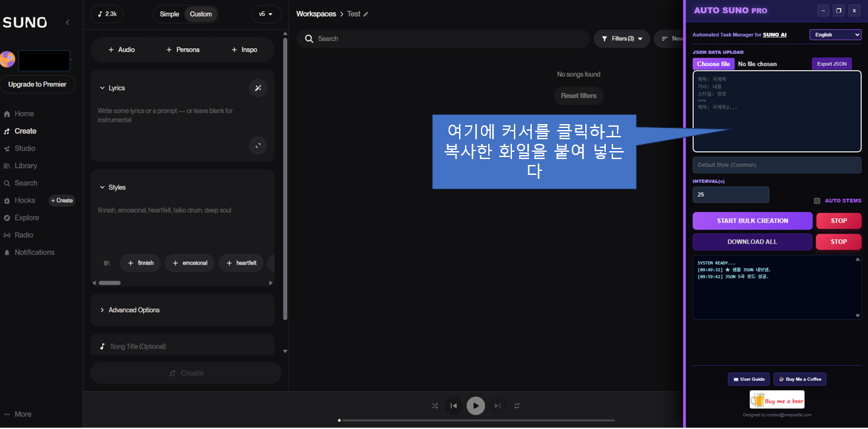Click the profile avatar picture
This screenshot has width=868, height=429.
7,59
